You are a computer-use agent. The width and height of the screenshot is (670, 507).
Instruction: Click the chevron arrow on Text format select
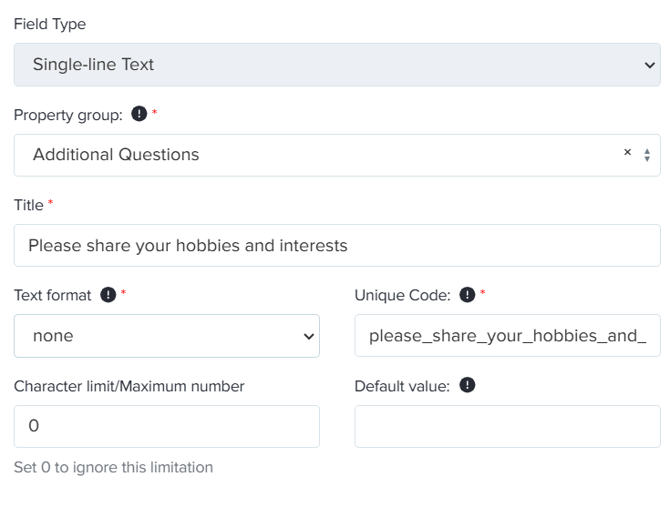(308, 337)
